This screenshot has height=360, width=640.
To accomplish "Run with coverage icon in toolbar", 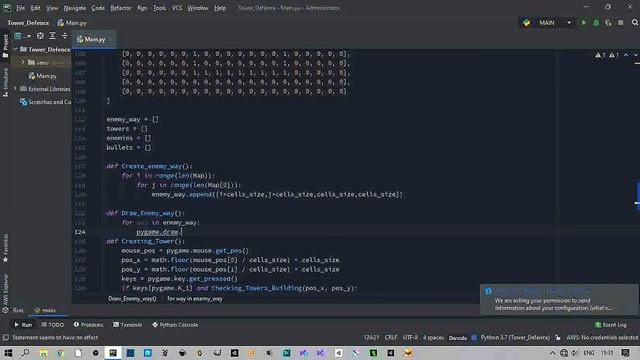I will (608, 23).
